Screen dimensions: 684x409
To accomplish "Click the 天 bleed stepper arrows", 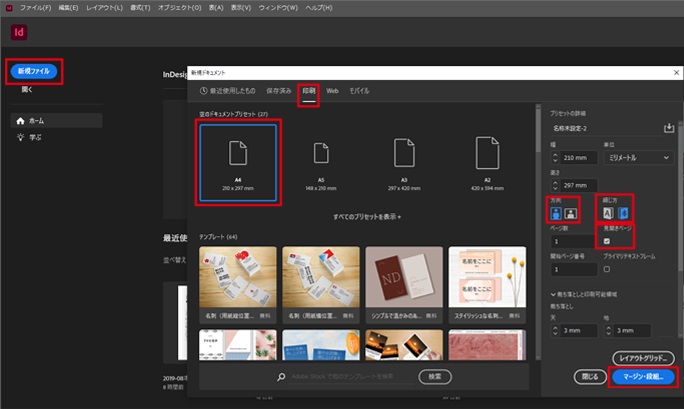I will tap(555, 331).
